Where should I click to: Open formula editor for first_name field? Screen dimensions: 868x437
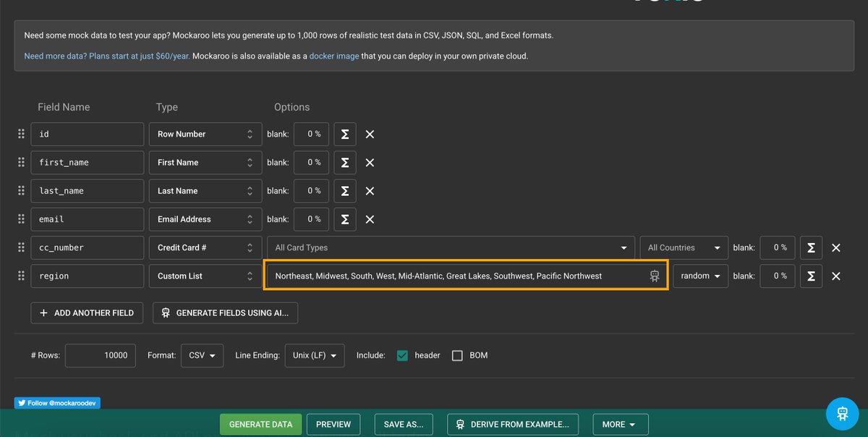345,162
